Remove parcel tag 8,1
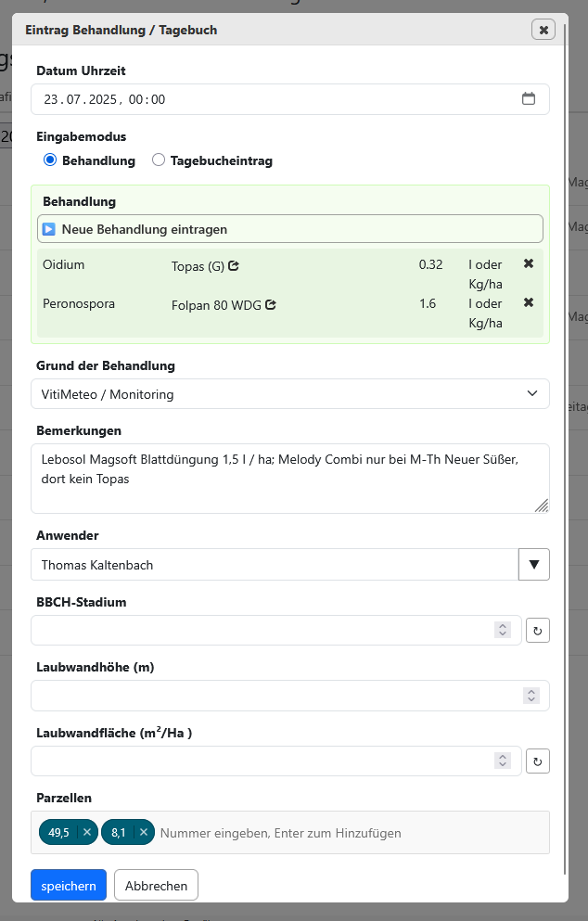The image size is (588, 921). click(x=144, y=832)
